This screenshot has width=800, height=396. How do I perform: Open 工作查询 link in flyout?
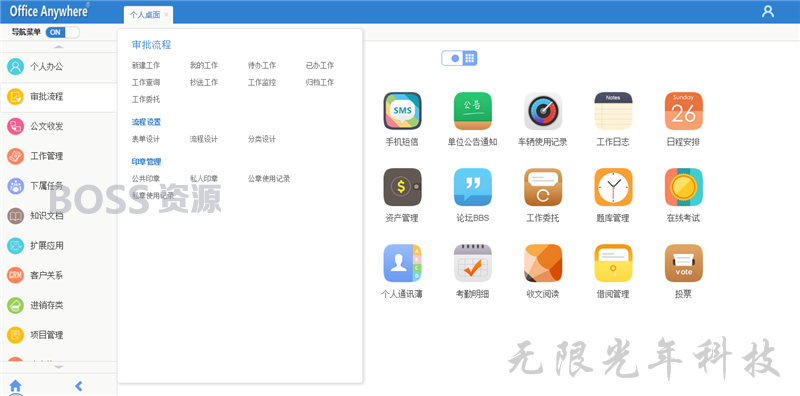point(146,83)
